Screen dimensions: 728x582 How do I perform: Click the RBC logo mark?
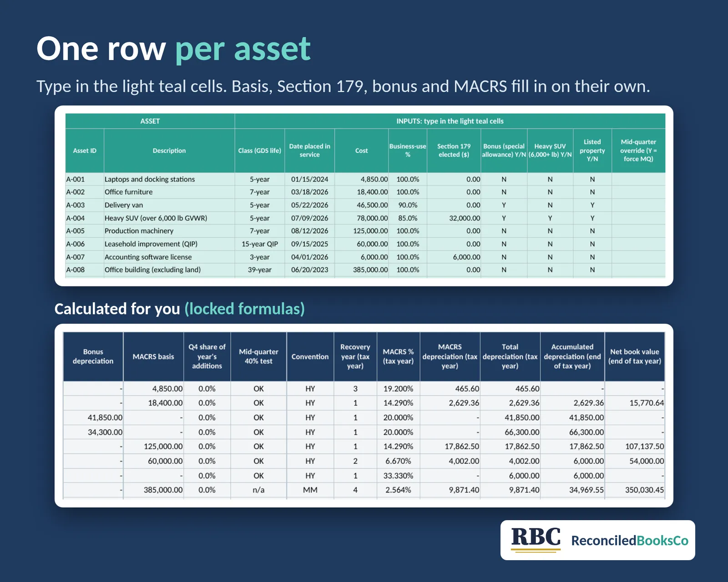536,539
